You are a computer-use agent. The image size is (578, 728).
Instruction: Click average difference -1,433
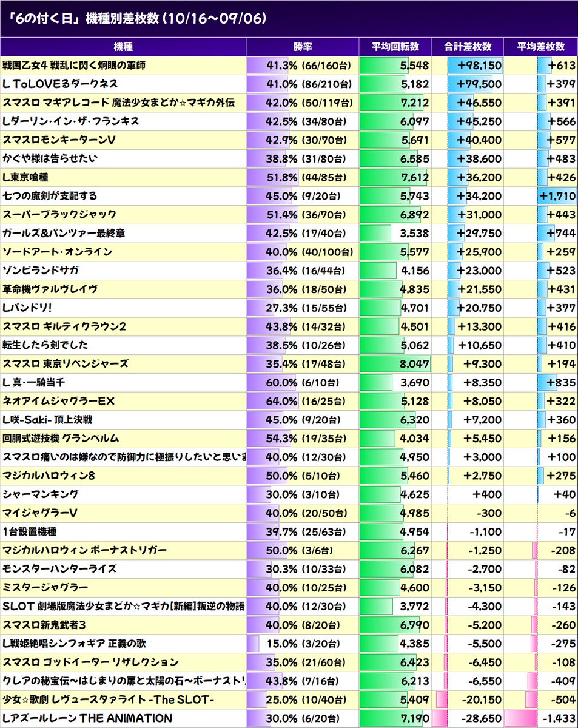[x=559, y=718]
